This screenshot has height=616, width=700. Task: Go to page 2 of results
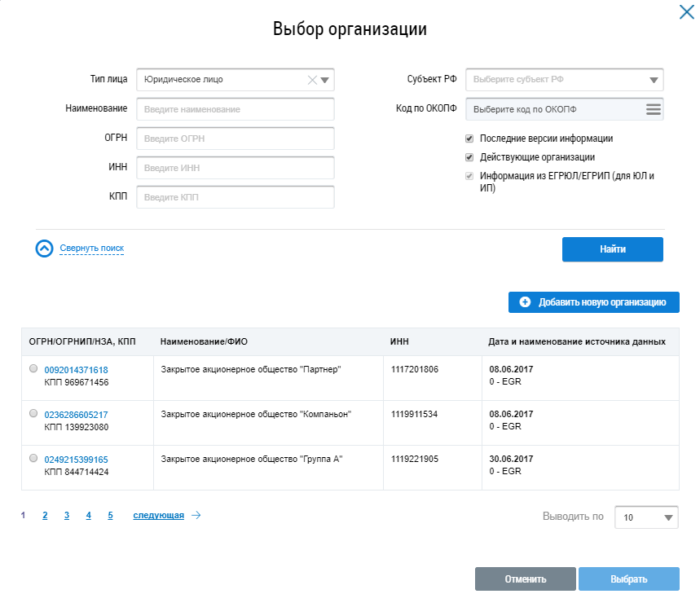coord(45,515)
